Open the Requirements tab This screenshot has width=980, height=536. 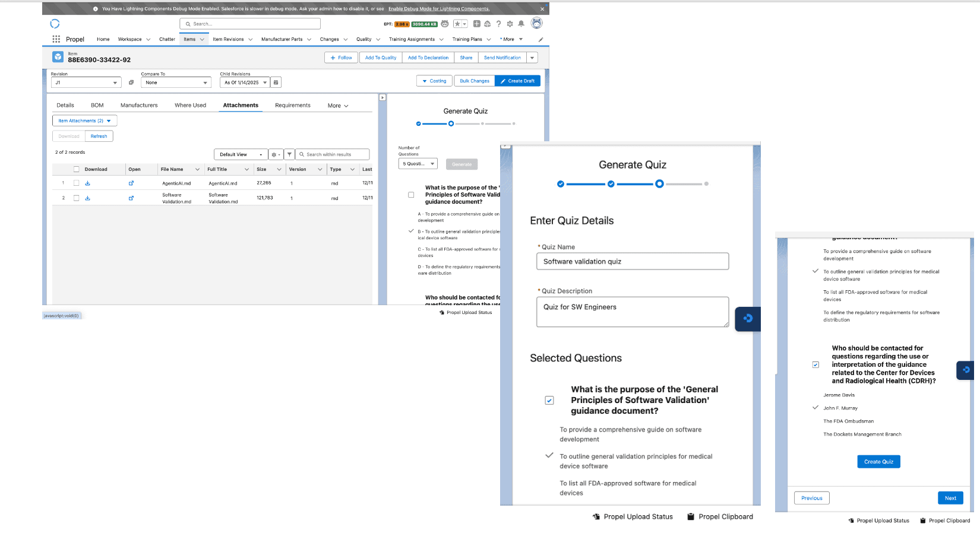(x=293, y=106)
